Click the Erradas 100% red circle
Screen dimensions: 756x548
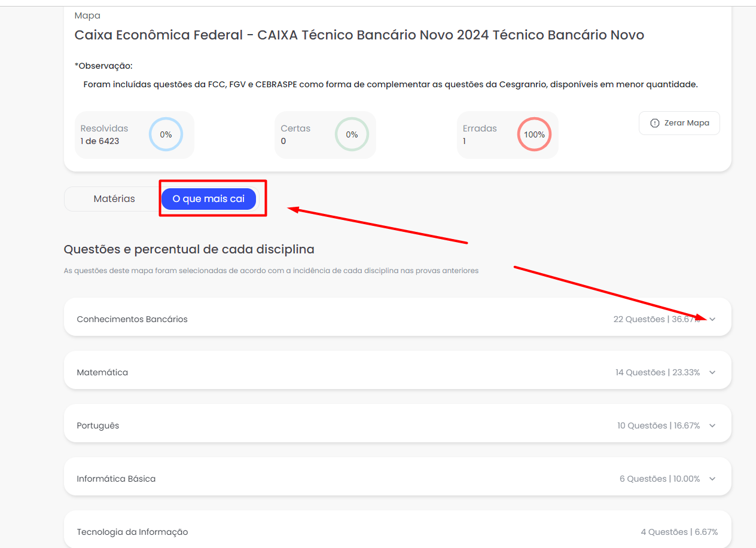[x=534, y=134]
